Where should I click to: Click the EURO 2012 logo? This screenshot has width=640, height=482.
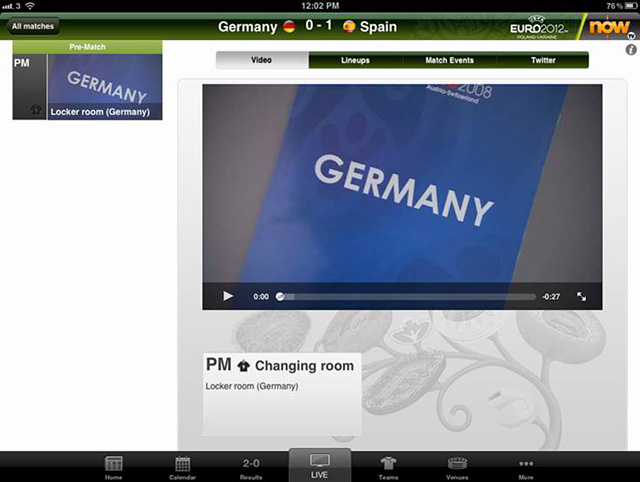[x=538, y=28]
